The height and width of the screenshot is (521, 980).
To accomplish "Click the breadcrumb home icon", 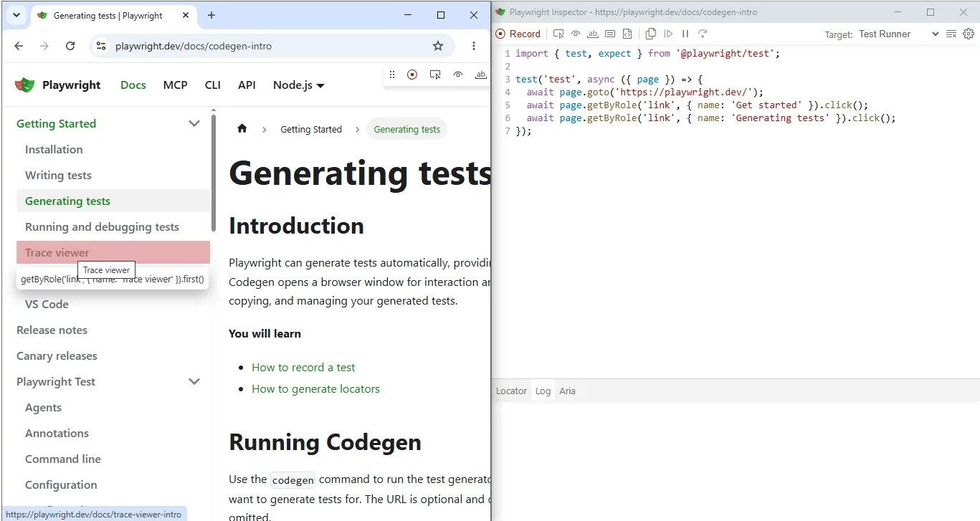I will (x=242, y=129).
